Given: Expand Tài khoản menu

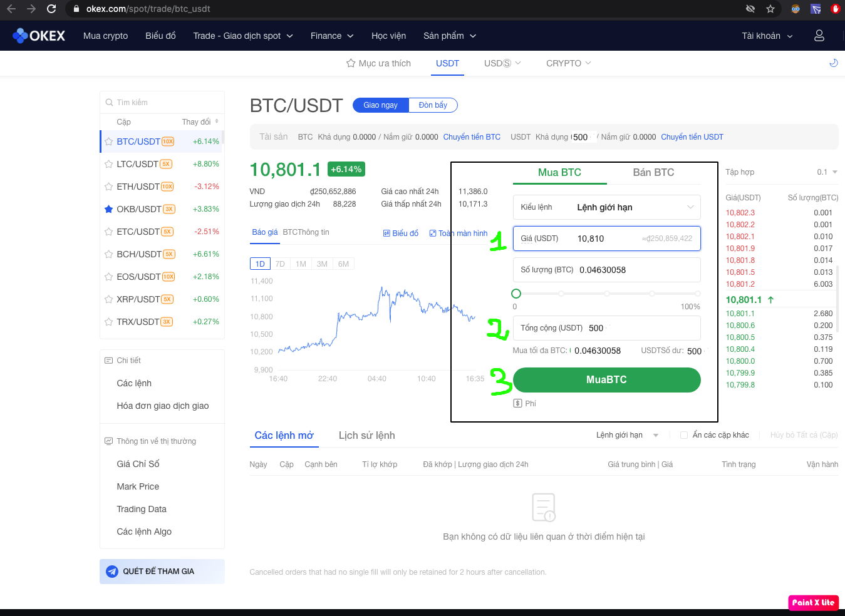Looking at the screenshot, I should pyautogui.click(x=767, y=36).
